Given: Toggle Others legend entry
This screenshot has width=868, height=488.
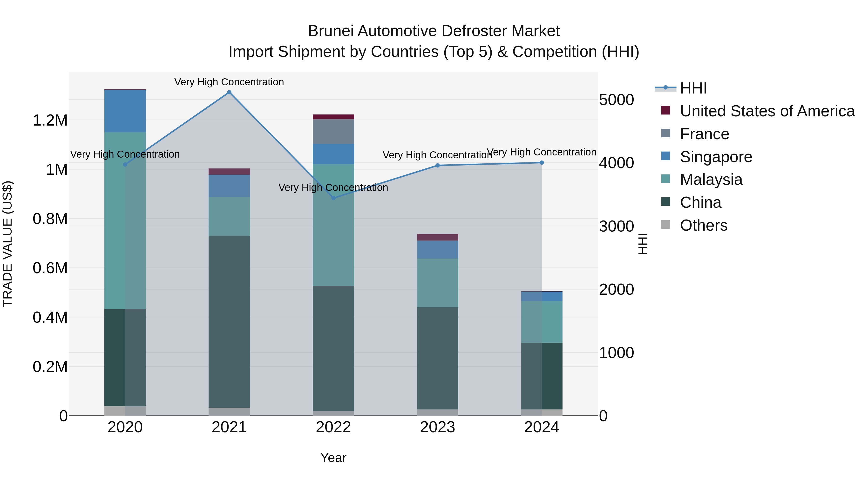Looking at the screenshot, I should coord(694,225).
